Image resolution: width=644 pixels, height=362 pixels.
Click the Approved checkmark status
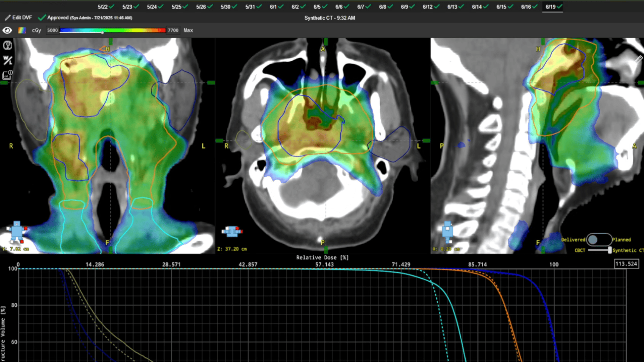[42, 18]
